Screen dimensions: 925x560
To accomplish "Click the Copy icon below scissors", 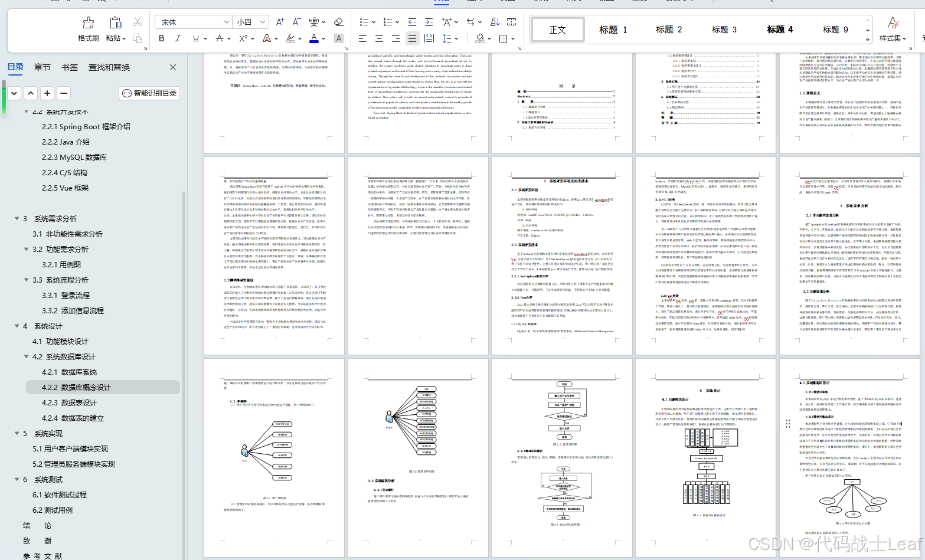I will click(138, 38).
